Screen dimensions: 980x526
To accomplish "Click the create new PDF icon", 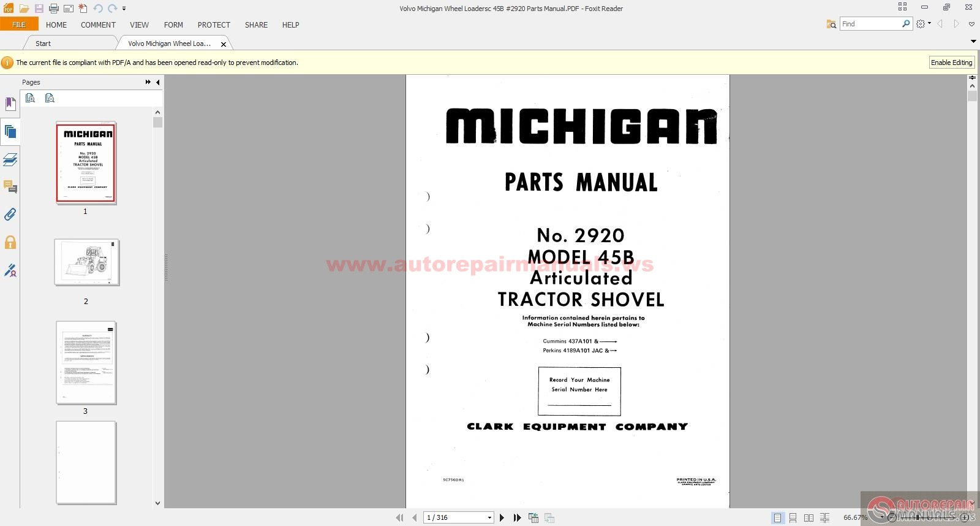I will coord(83,9).
